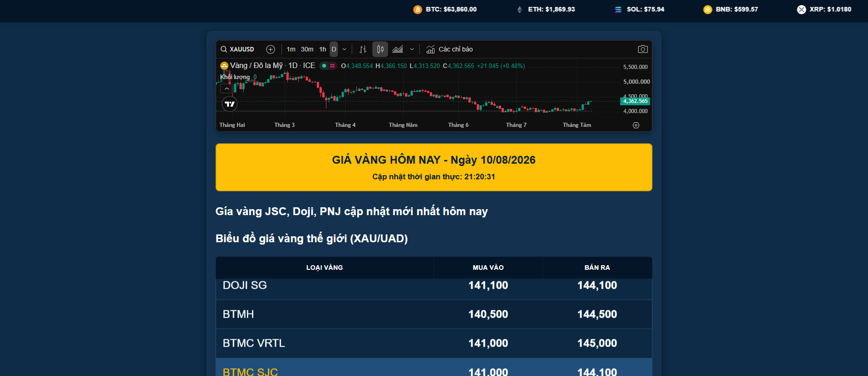Click the XAUUSD symbol name
This screenshot has width=868, height=376.
[242, 49]
